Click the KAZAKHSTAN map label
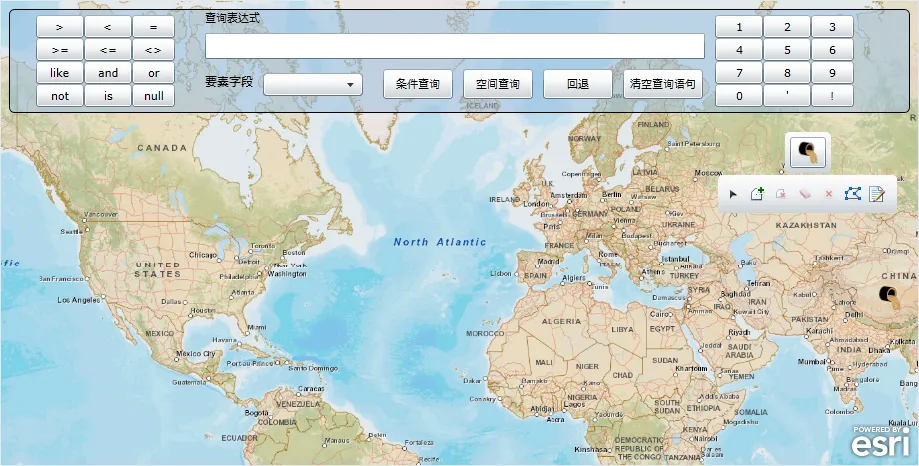Image resolution: width=919 pixels, height=466 pixels. click(806, 225)
